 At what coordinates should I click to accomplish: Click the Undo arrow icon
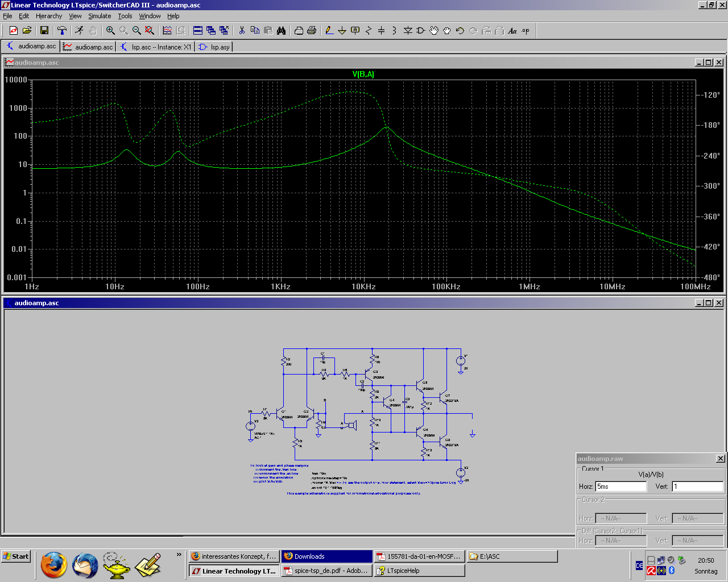click(x=460, y=31)
